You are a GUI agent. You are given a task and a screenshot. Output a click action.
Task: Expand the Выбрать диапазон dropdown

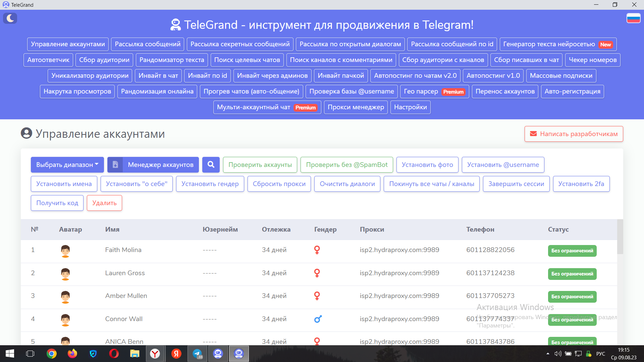tap(67, 165)
